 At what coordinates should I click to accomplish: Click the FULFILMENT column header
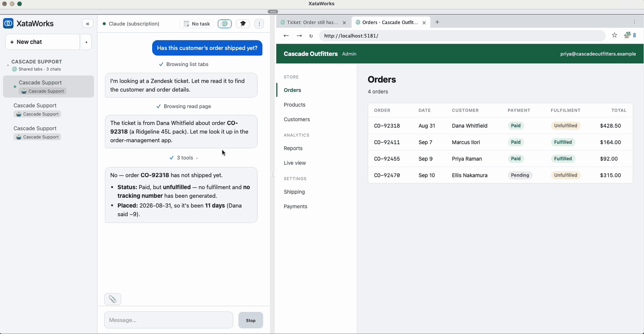click(566, 110)
